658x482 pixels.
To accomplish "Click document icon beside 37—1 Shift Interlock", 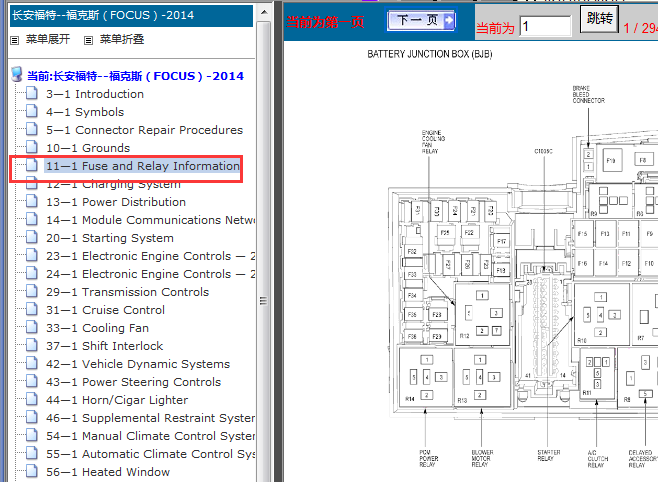I will (x=31, y=346).
